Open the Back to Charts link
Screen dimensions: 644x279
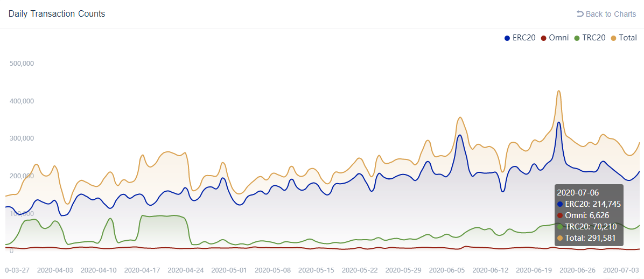pos(606,14)
